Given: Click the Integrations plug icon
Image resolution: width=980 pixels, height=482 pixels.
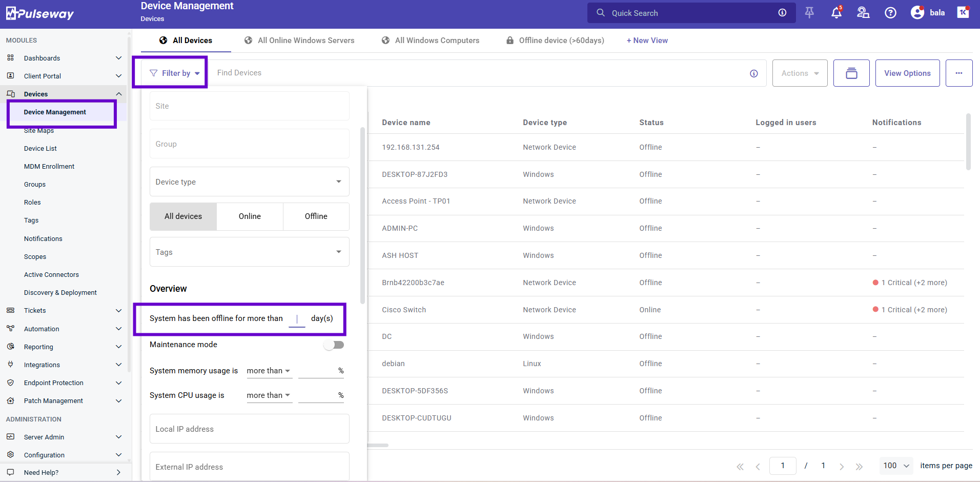Looking at the screenshot, I should pyautogui.click(x=10, y=365).
